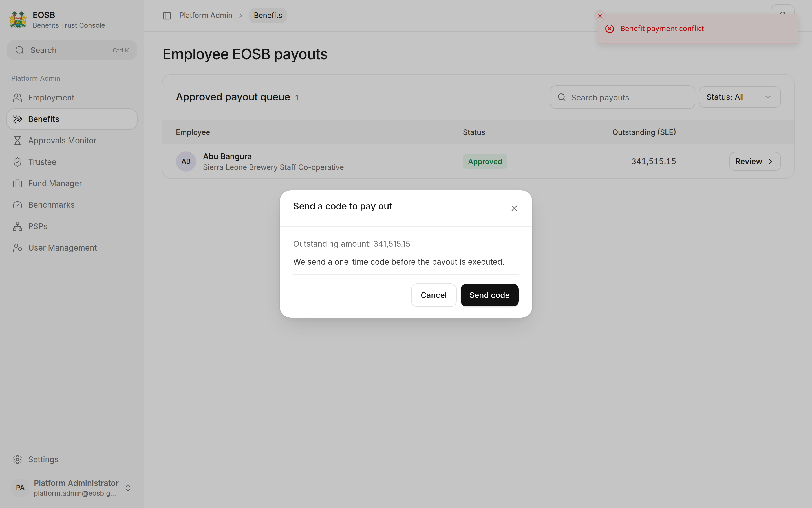Click the Trustee shield icon
Screen dimensions: 812x508
17,162
